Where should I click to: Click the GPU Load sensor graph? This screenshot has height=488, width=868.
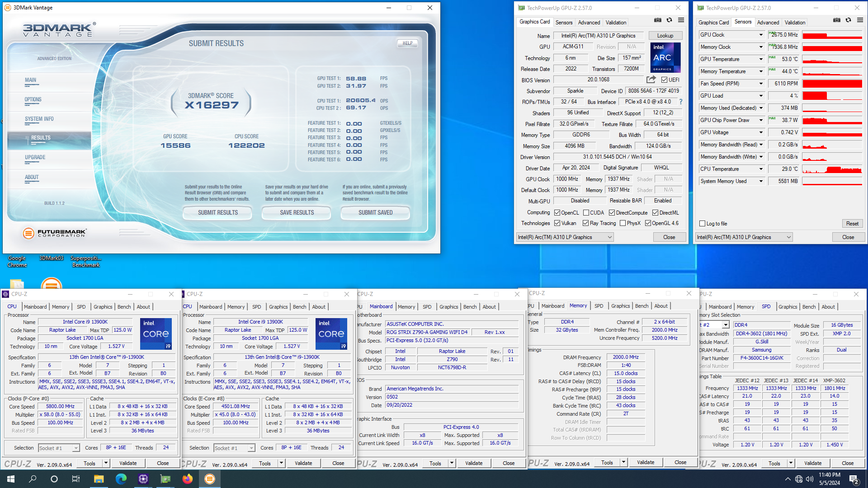pos(832,96)
